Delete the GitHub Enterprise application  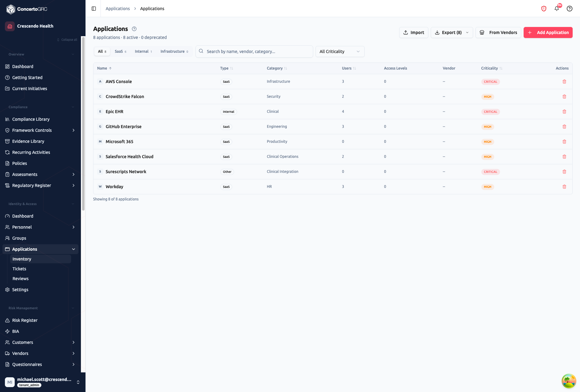[564, 127]
